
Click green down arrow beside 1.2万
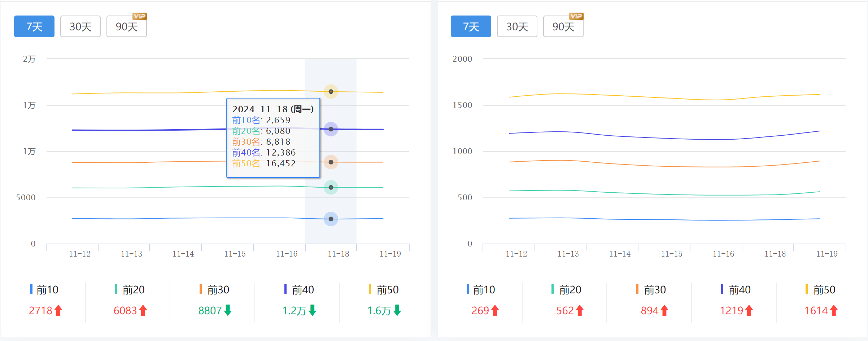[x=313, y=310]
